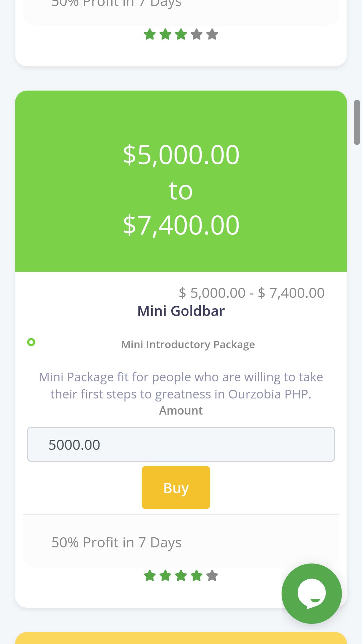Image resolution: width=362 pixels, height=644 pixels.
Task: Click fourth gray star in top card rating
Action: tap(196, 34)
